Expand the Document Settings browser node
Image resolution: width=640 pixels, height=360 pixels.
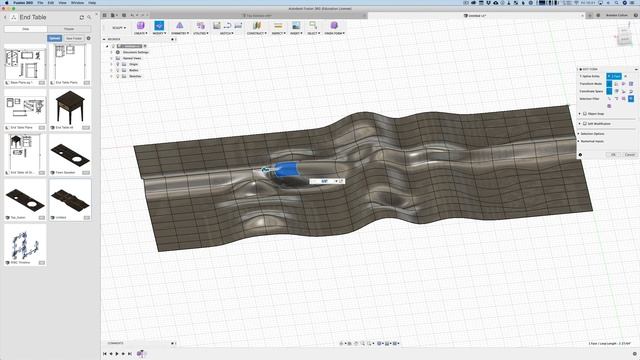[x=111, y=52]
